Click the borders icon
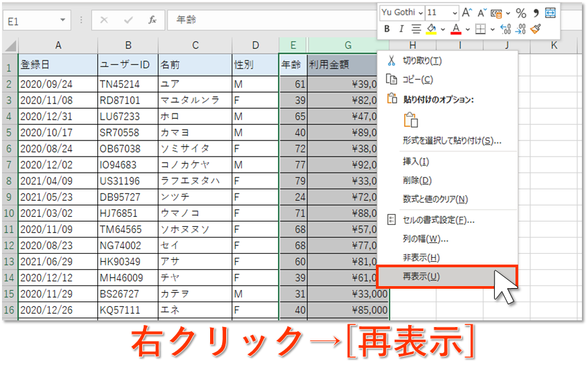Image resolution: width=588 pixels, height=368 pixels. [x=481, y=29]
